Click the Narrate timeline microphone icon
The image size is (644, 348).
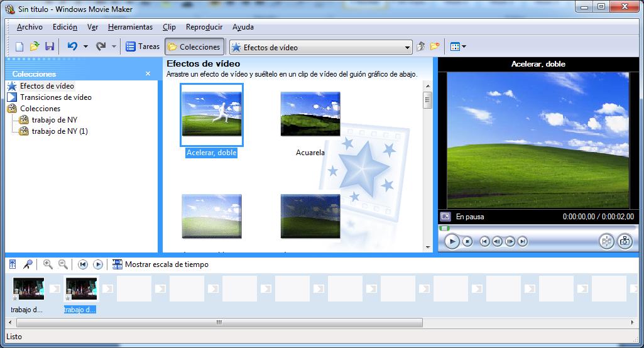coord(28,264)
